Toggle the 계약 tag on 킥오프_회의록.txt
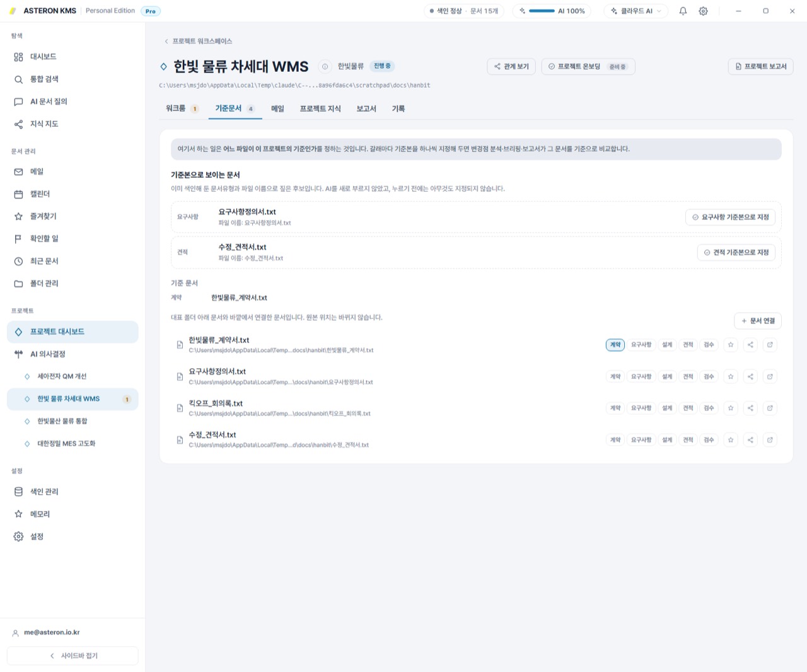 pos(615,408)
